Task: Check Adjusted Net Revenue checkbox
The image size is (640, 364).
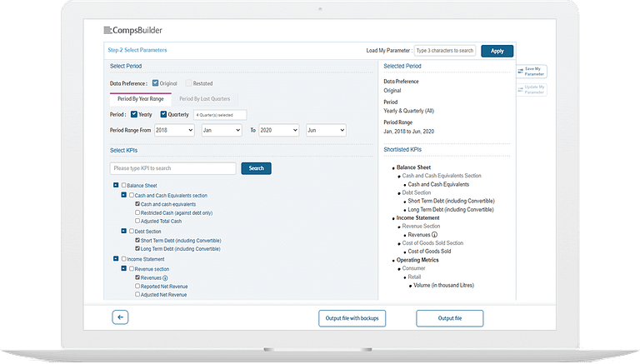Action: pos(137,294)
